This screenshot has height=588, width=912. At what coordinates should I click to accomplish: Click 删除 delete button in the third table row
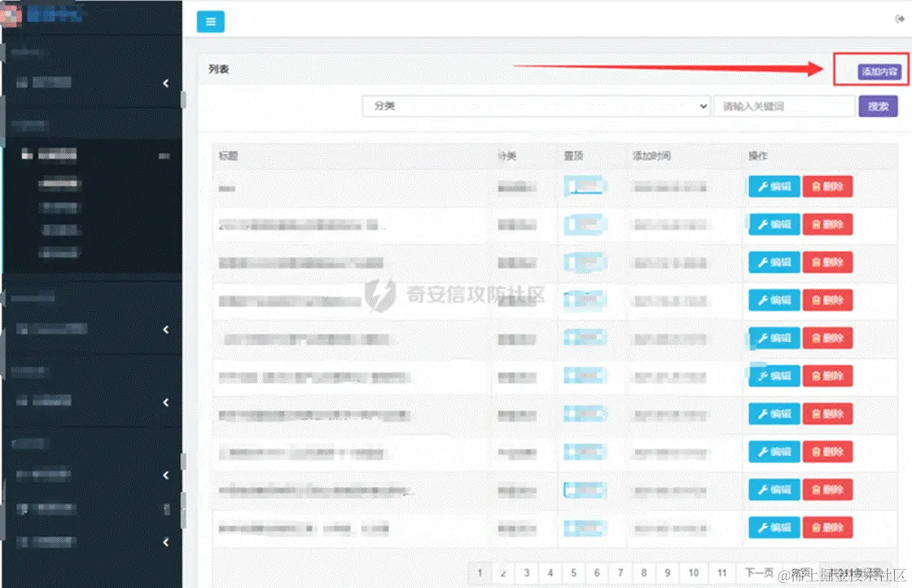pos(827,262)
